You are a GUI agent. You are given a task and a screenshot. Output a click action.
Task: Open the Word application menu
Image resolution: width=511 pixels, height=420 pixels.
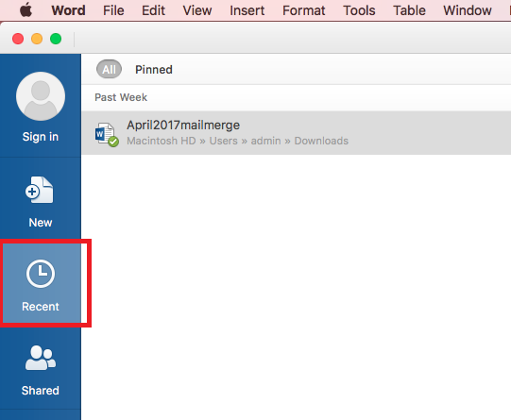68,10
